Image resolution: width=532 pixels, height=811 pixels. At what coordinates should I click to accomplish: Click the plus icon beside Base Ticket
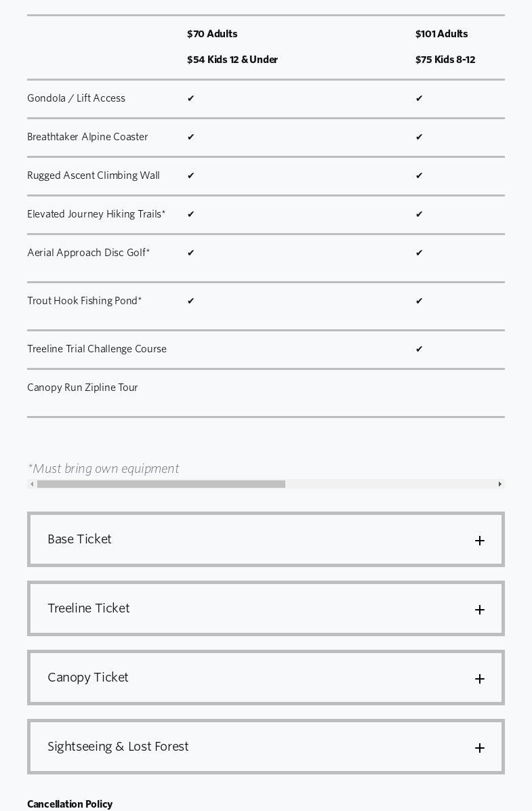(x=480, y=541)
